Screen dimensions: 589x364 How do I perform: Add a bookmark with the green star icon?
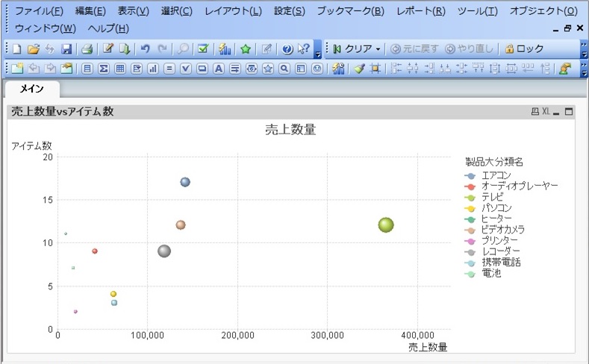246,48
